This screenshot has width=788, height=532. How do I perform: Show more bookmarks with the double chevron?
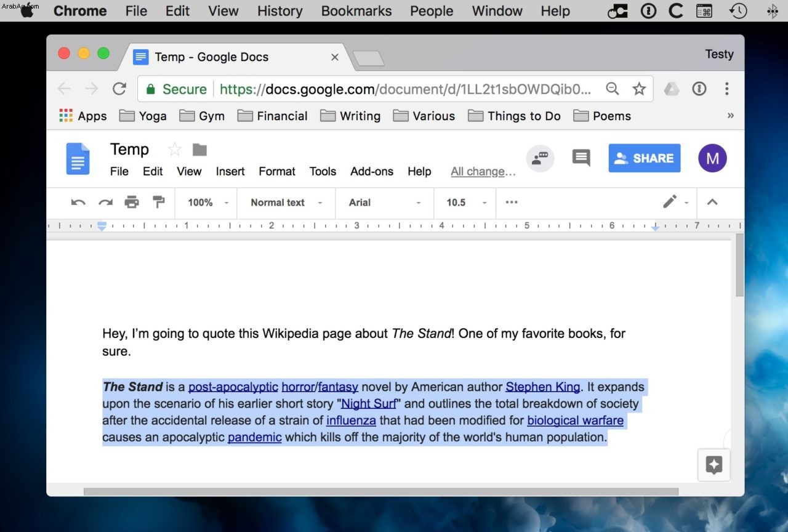pos(731,116)
